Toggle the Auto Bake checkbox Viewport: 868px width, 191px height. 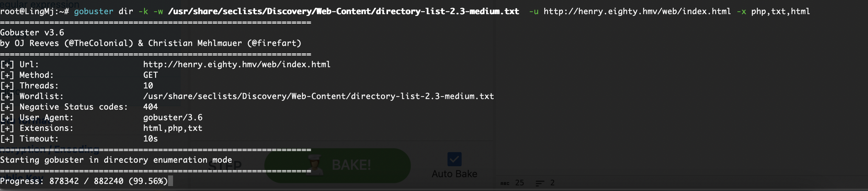[454, 159]
